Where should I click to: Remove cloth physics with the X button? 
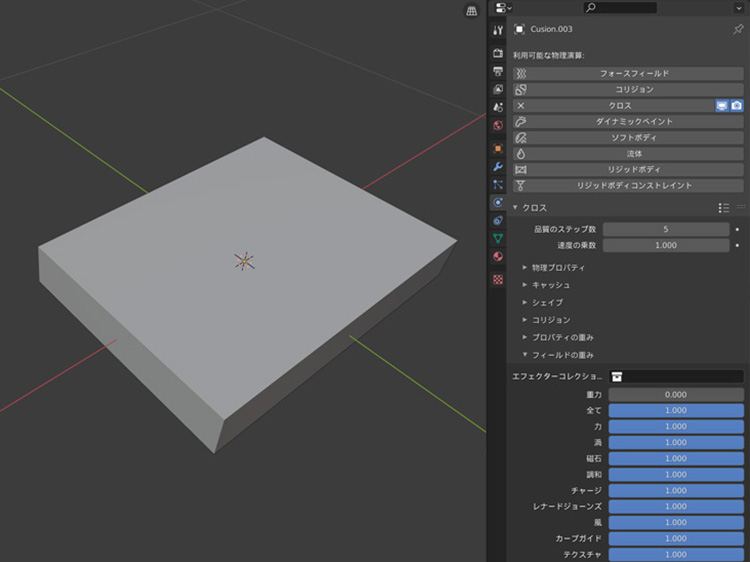520,105
